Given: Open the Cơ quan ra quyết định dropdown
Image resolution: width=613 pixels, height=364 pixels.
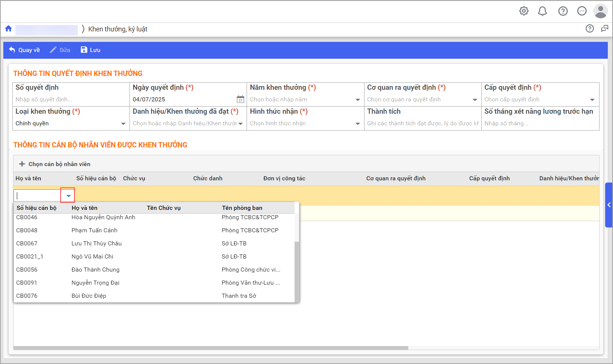Looking at the screenshot, I should point(475,100).
